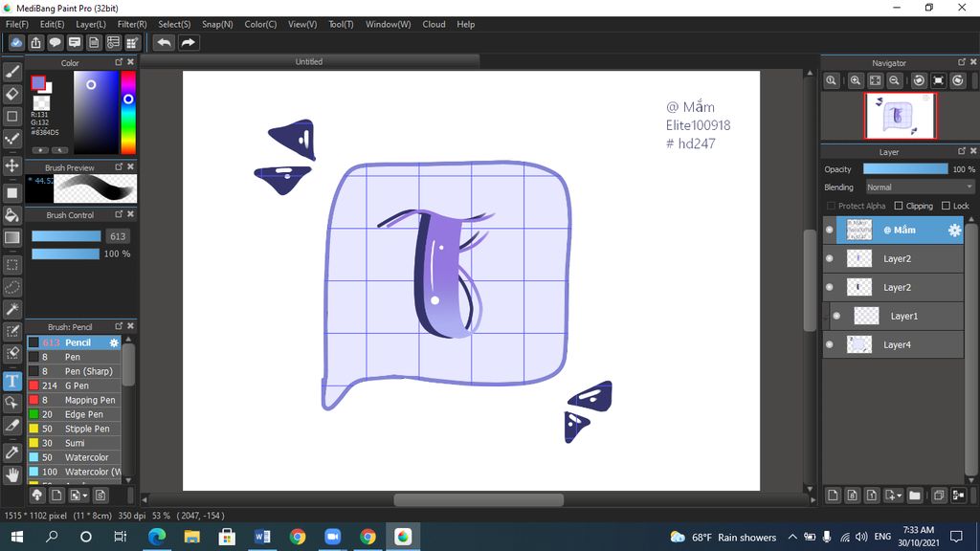This screenshot has height=551, width=980.
Task: Toggle visibility of Layer1
Action: (836, 316)
